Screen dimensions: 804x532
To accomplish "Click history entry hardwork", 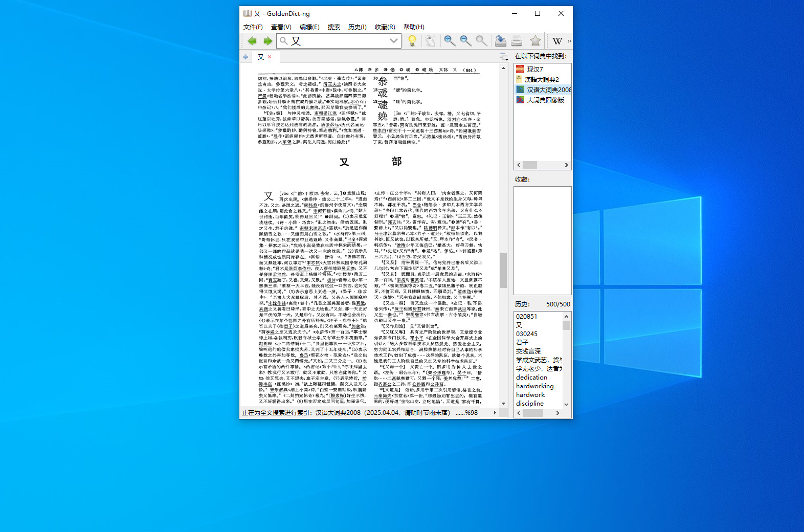I will [530, 394].
